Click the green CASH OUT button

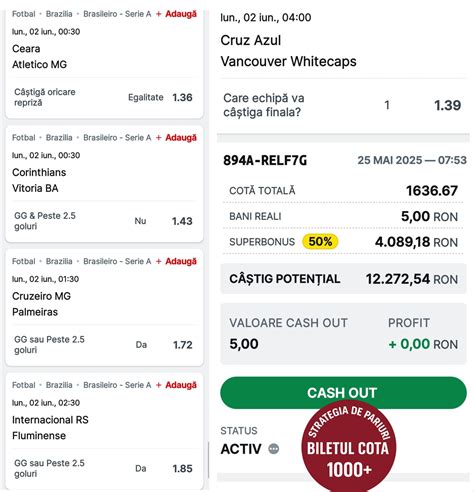343,393
